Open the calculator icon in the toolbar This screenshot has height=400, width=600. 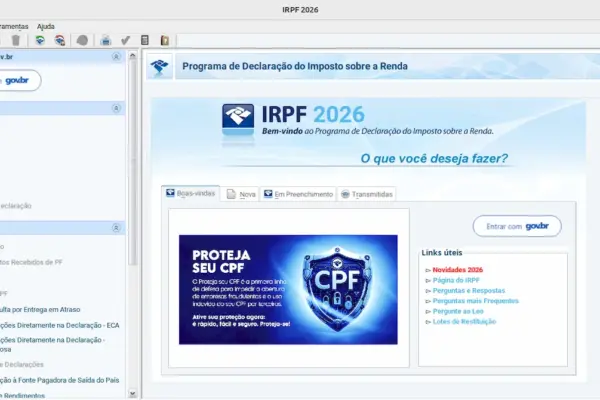click(x=145, y=40)
